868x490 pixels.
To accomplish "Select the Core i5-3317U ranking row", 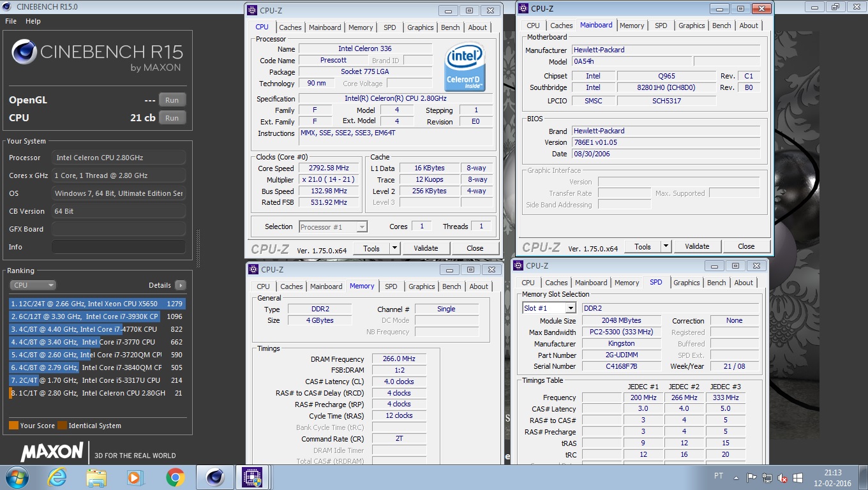I will coord(97,380).
